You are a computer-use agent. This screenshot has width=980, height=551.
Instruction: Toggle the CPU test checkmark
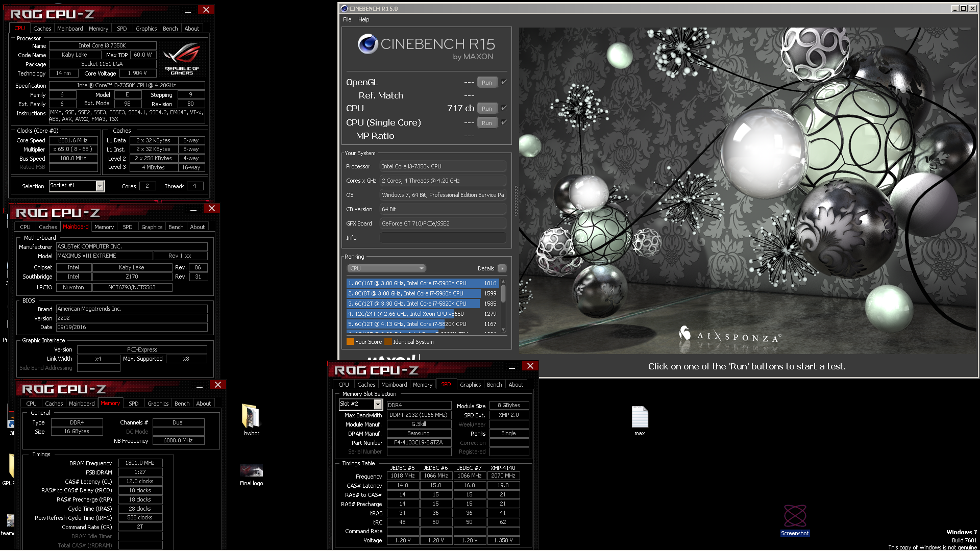[x=504, y=108]
